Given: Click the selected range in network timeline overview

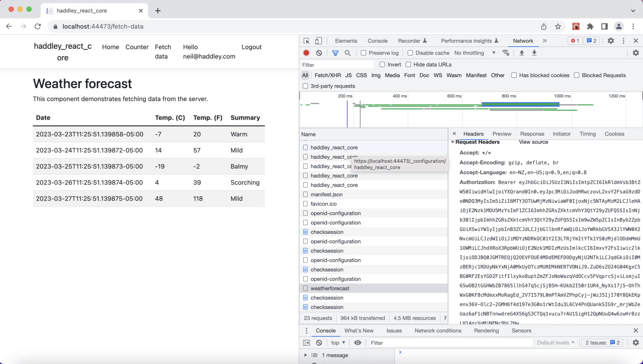Looking at the screenshot, I should click(520, 104).
